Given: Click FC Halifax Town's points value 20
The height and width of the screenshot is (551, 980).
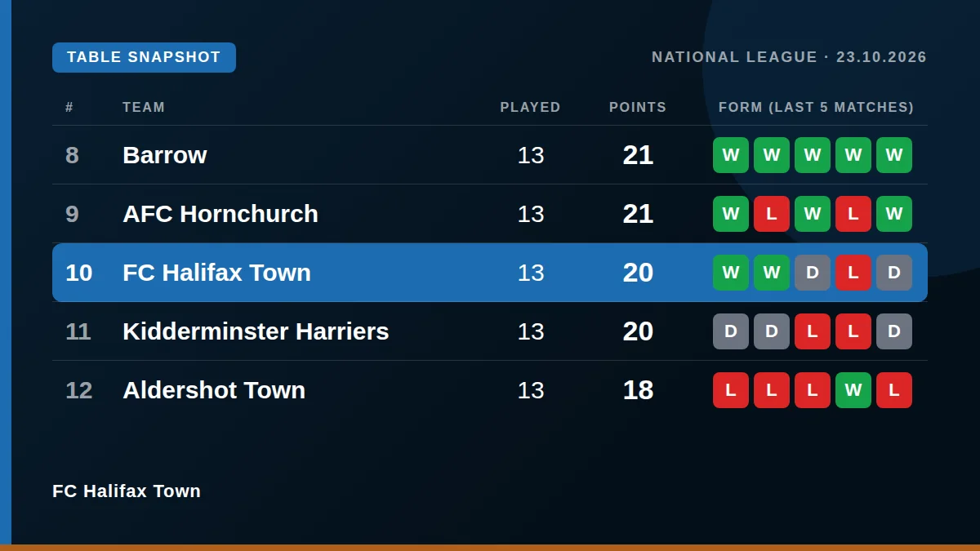Looking at the screenshot, I should [x=638, y=273].
